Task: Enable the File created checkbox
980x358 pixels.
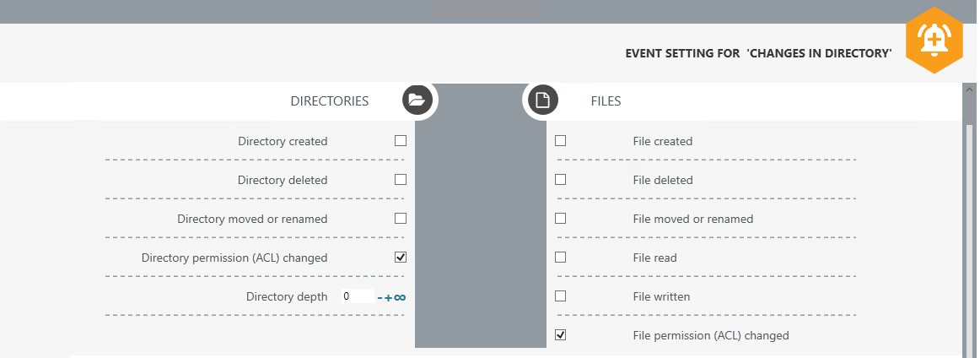Action: point(561,141)
